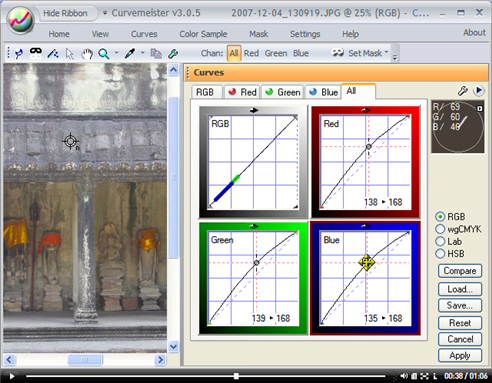Image resolution: width=492 pixels, height=383 pixels.
Task: Click the copy icon in the toolbar
Action: click(156, 53)
